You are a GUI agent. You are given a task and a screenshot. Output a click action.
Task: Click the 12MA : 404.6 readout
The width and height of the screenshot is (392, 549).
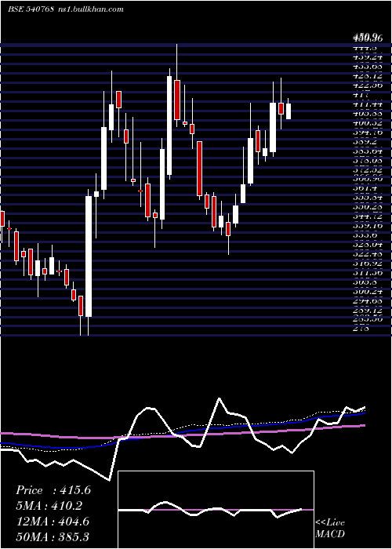(x=53, y=522)
